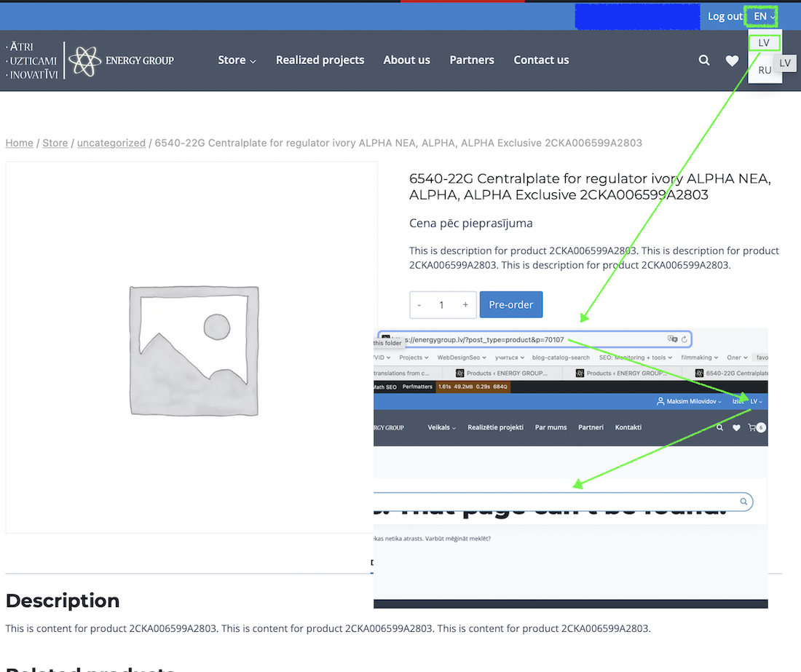The image size is (801, 672).
Task: Open the site search magnifier in main header
Action: click(704, 60)
